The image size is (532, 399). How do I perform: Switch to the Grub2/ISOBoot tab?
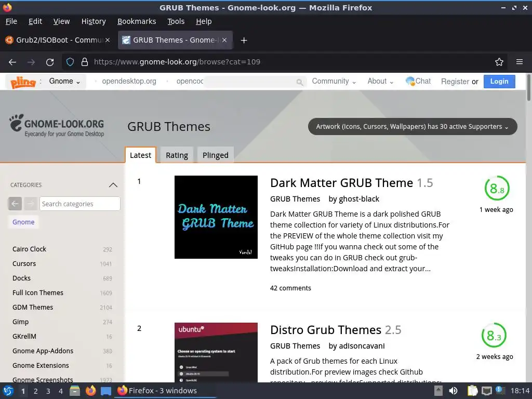tap(58, 40)
